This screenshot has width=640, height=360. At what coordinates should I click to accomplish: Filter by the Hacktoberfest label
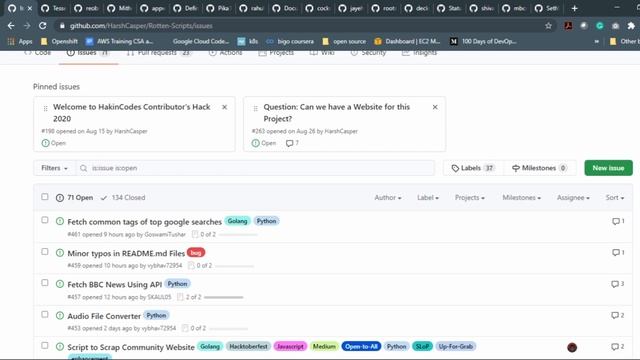[x=249, y=346]
